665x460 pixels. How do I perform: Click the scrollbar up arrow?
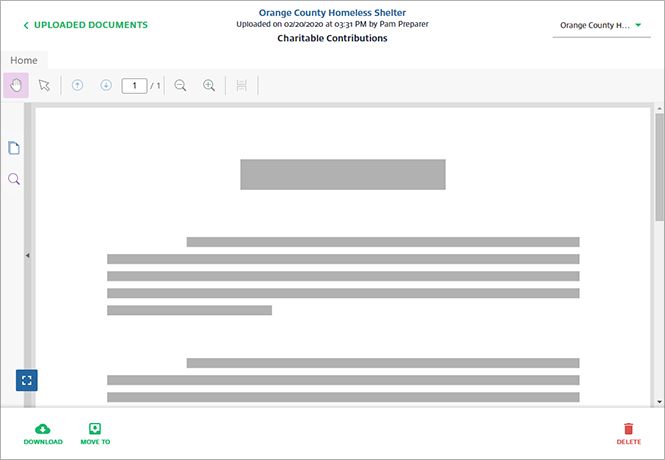tap(659, 109)
